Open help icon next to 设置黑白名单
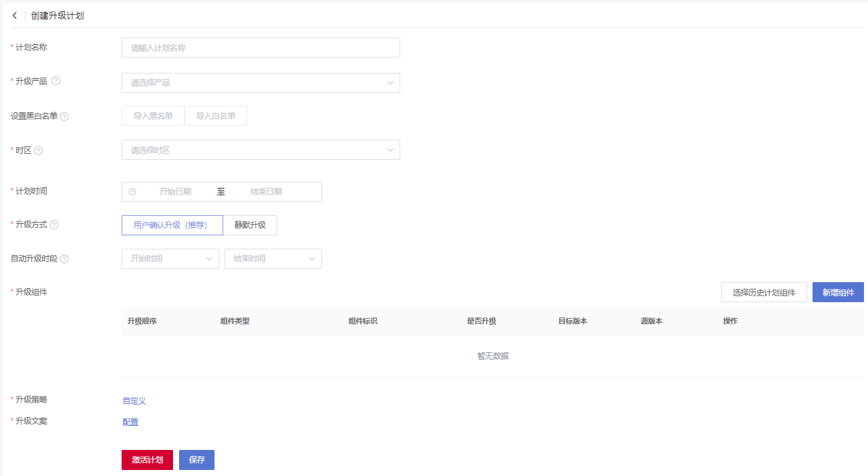 (65, 116)
